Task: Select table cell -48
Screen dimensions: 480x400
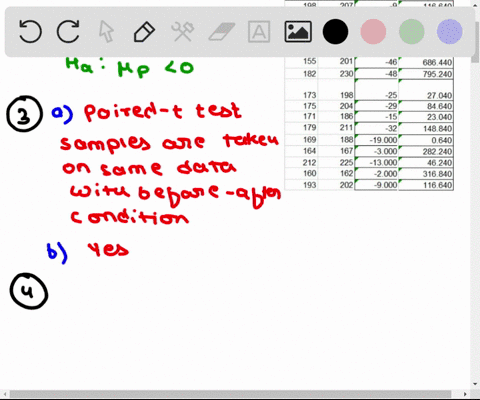Action: (x=376, y=73)
